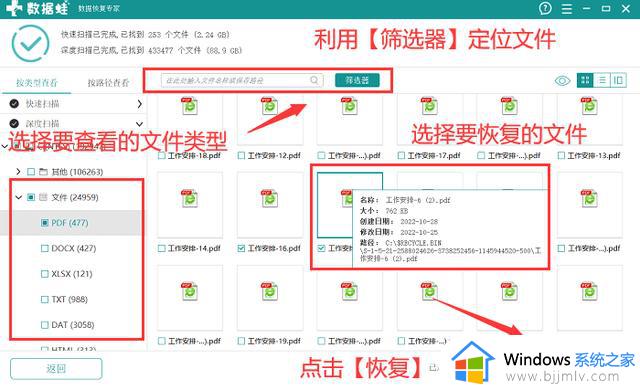This screenshot has height=390, width=640.
Task: Select checkbox for 工作安排-18.pdf
Action: tap(162, 155)
